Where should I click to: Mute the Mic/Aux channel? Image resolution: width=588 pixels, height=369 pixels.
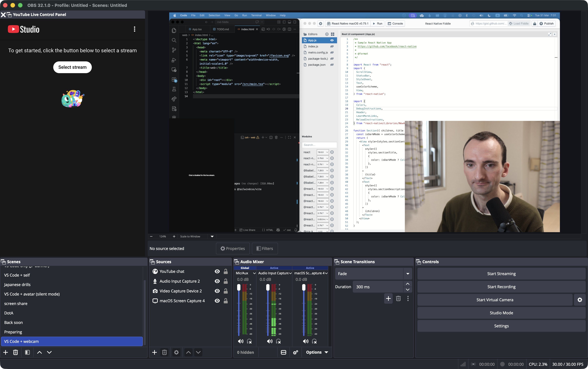tap(240, 341)
